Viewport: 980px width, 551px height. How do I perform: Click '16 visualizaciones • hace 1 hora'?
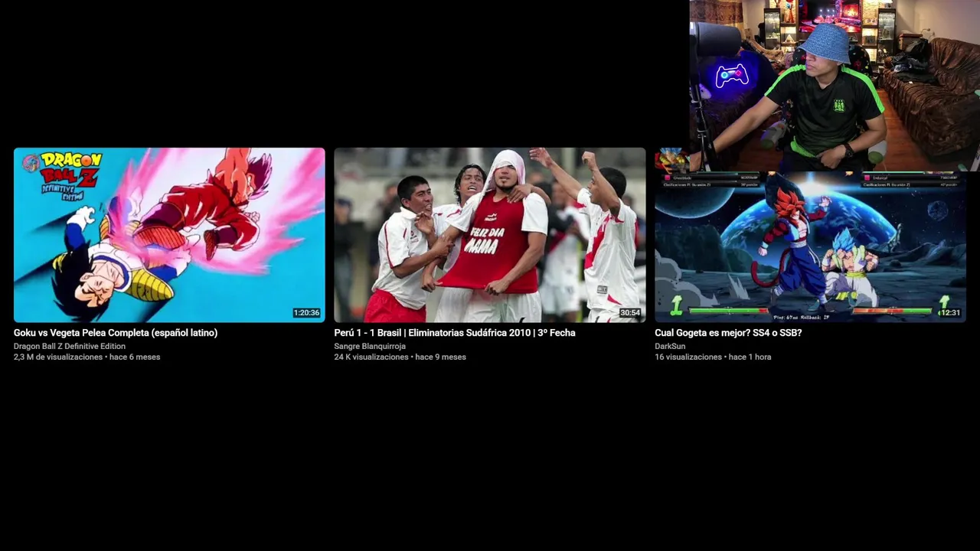(713, 357)
